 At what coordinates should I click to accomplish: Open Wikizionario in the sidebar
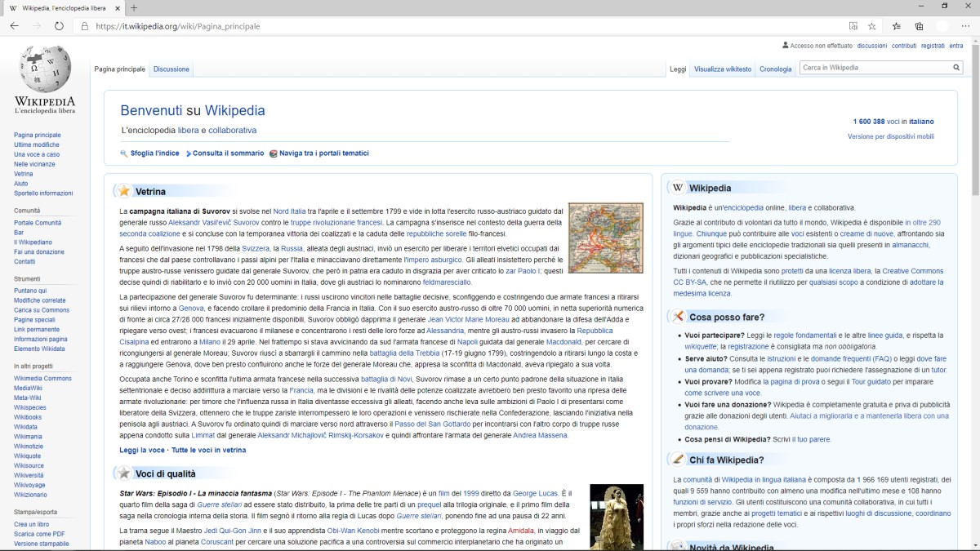[x=31, y=495]
